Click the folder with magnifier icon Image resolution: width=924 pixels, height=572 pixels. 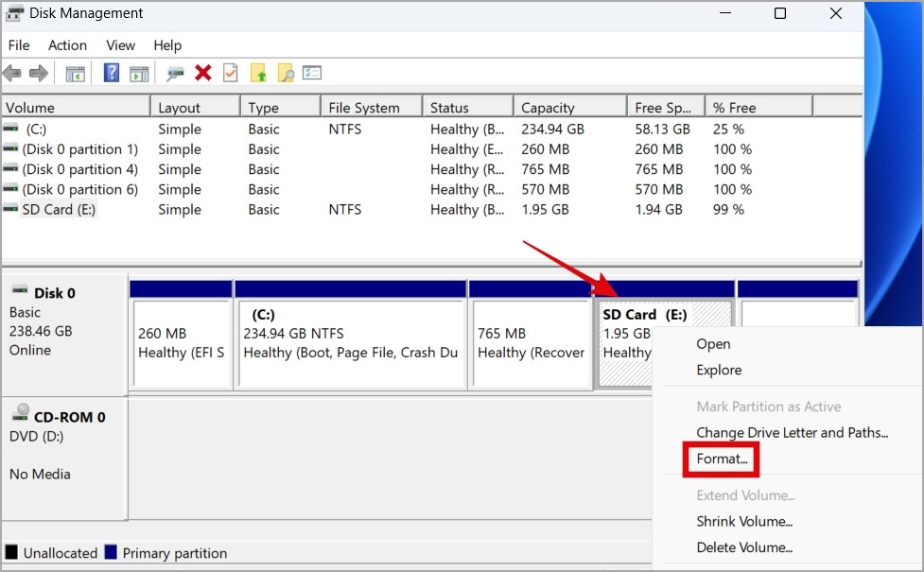pyautogui.click(x=286, y=73)
